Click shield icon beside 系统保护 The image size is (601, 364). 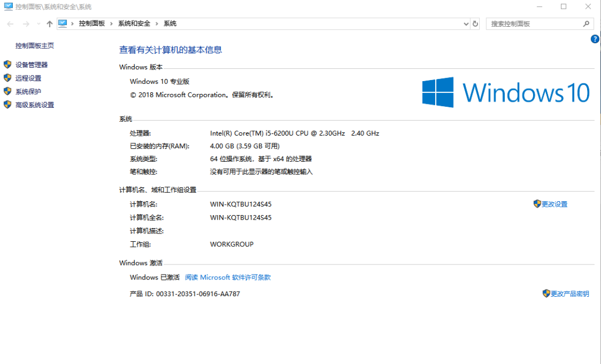(x=7, y=91)
